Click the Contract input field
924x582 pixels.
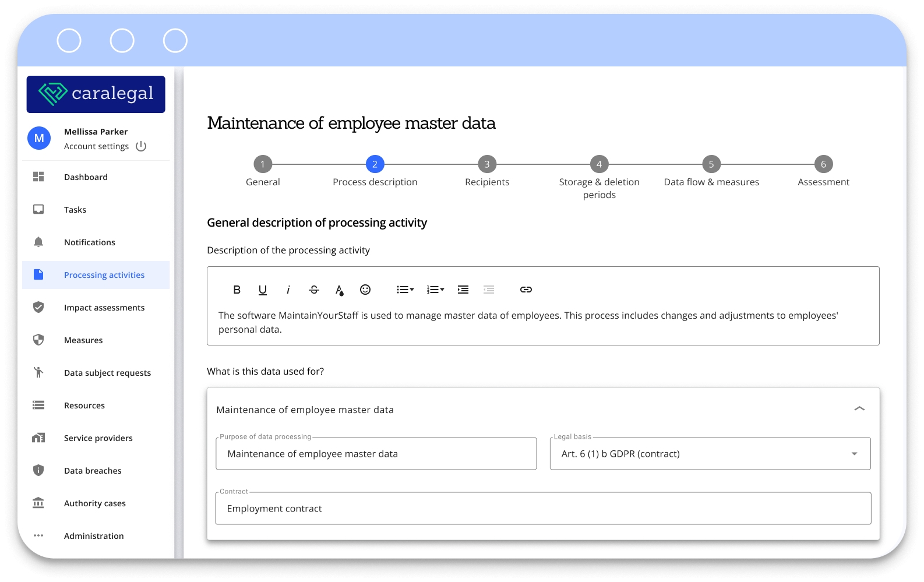click(x=544, y=509)
